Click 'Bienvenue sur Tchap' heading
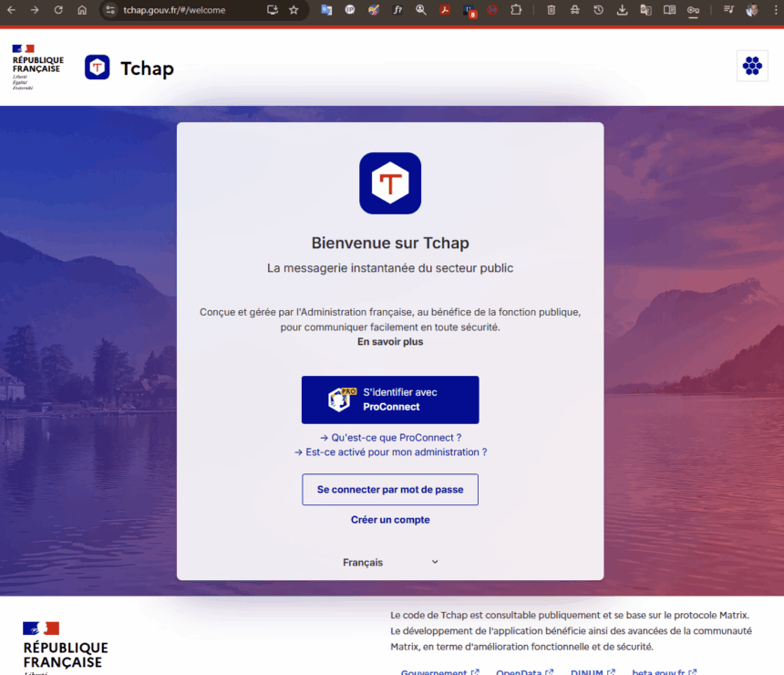 tap(390, 244)
